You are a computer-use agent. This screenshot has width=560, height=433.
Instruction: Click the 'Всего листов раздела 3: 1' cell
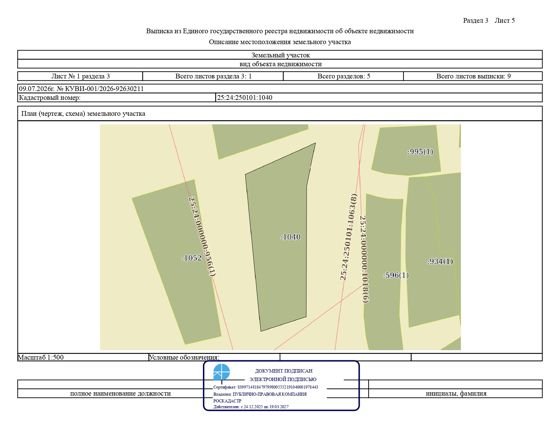(213, 76)
